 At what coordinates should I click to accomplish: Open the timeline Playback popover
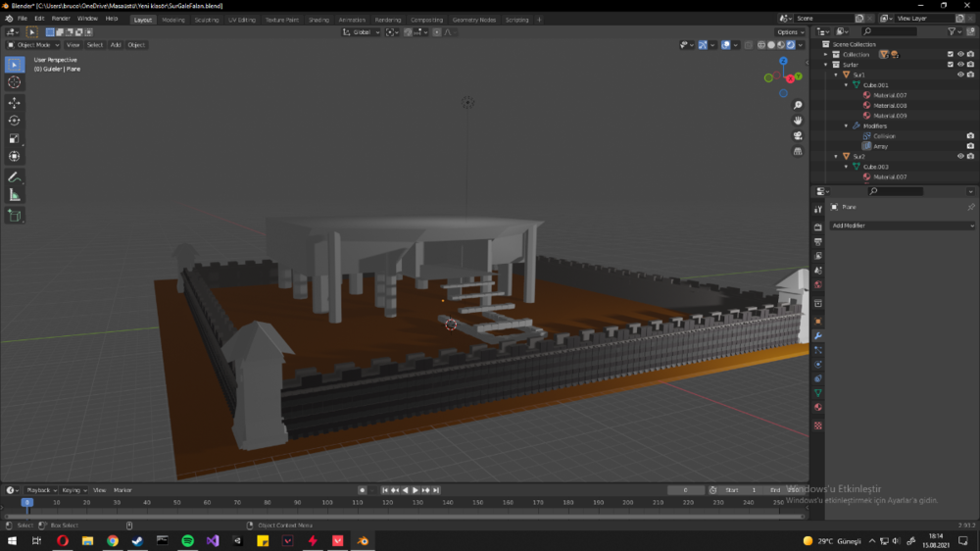(39, 490)
